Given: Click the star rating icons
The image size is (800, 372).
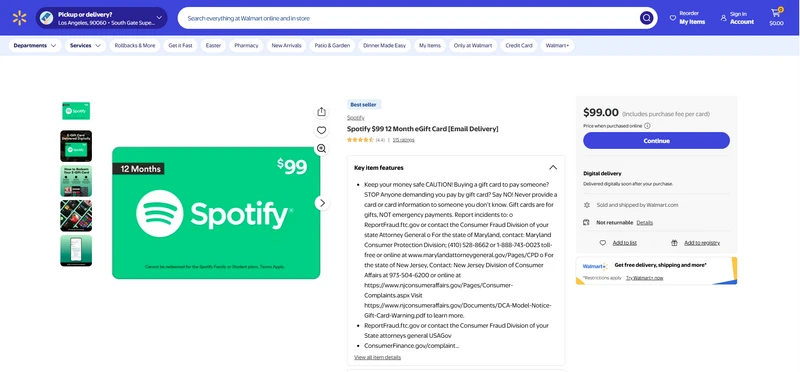Looking at the screenshot, I should [x=360, y=140].
